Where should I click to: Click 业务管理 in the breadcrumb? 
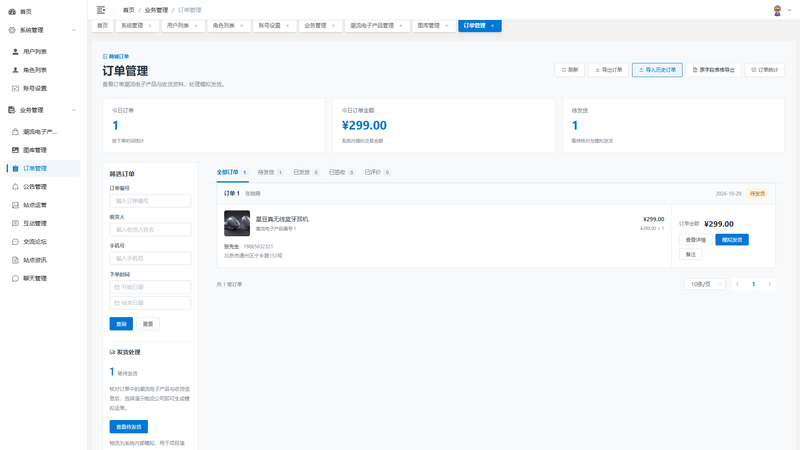tap(156, 10)
